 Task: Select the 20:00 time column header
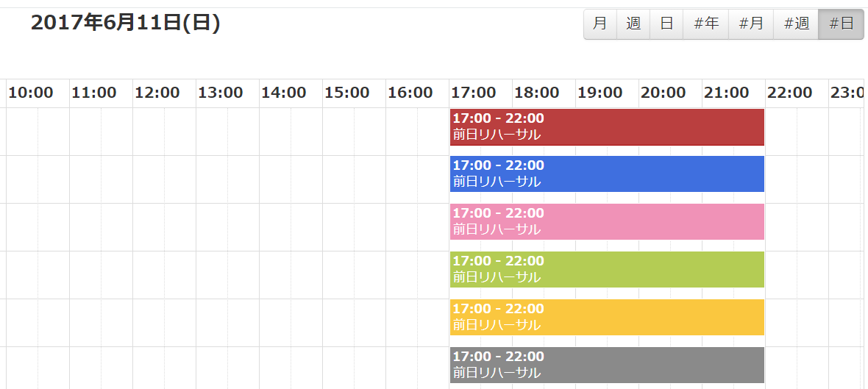click(664, 93)
